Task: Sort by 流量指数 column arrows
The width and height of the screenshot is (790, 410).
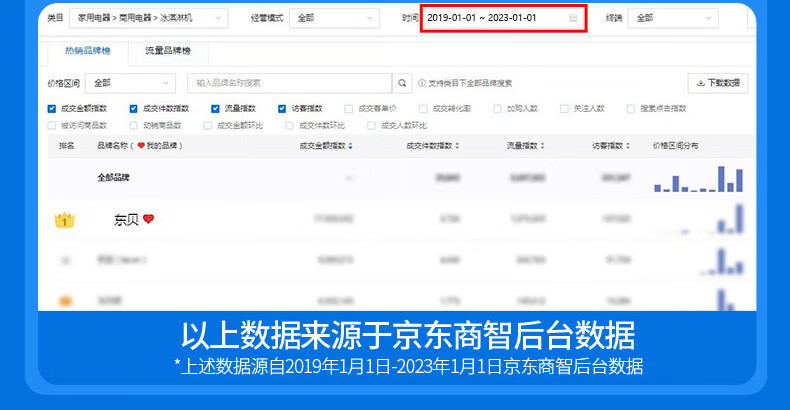Action: (x=543, y=146)
